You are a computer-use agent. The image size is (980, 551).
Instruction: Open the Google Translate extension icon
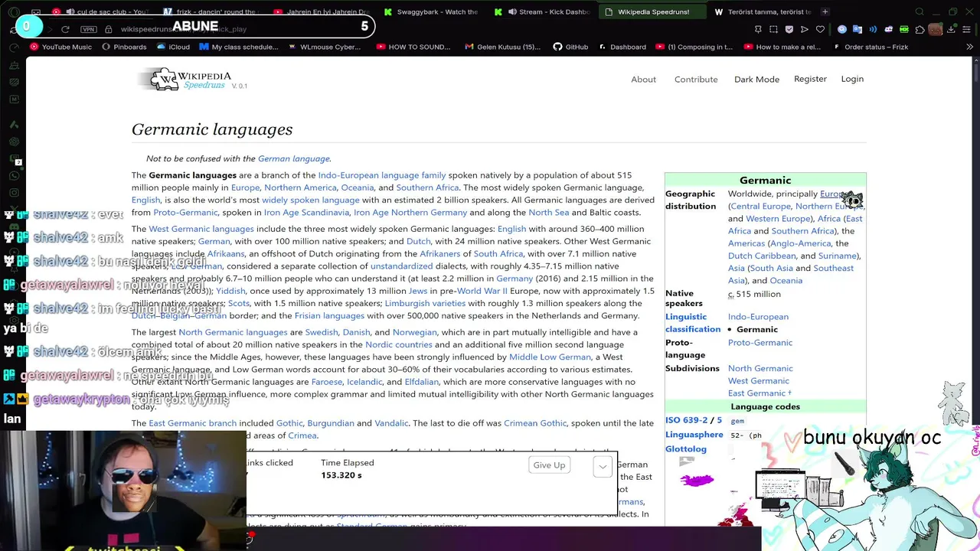click(x=857, y=29)
